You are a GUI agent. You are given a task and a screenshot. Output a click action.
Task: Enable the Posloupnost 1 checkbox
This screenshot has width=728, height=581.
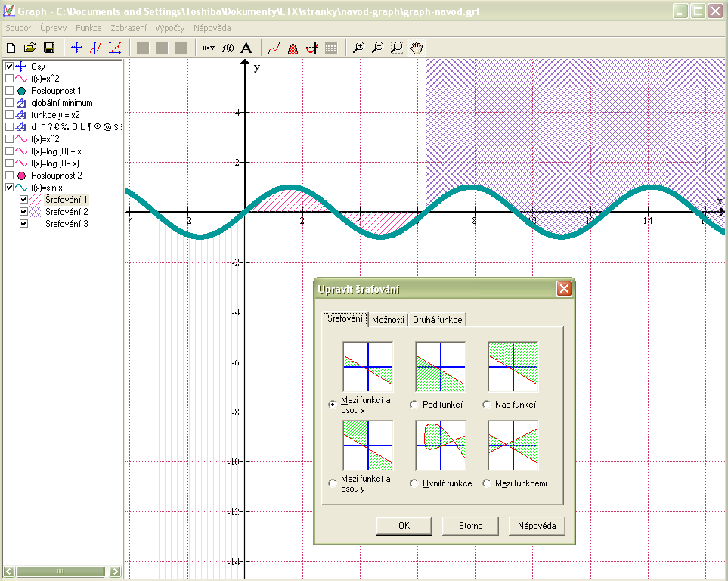coord(9,91)
